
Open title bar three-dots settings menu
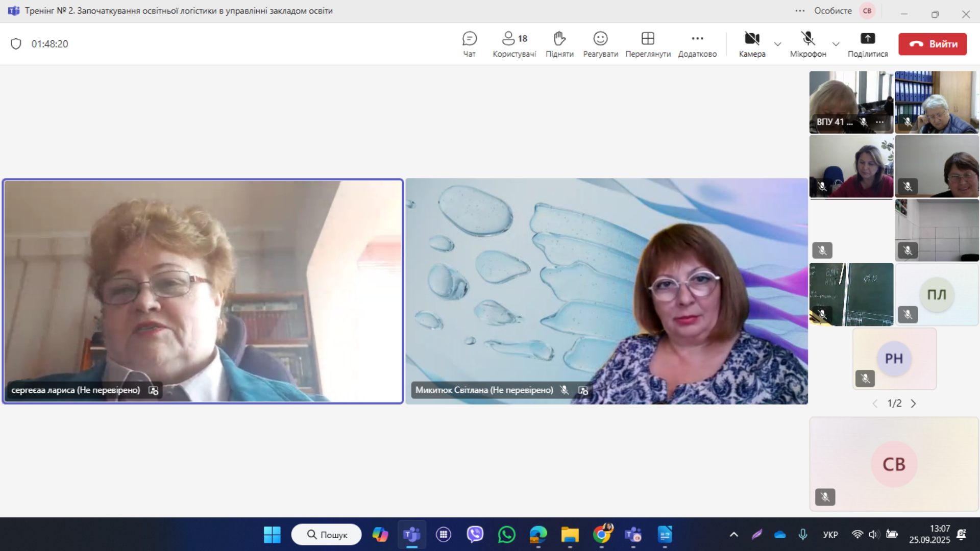[x=800, y=11]
